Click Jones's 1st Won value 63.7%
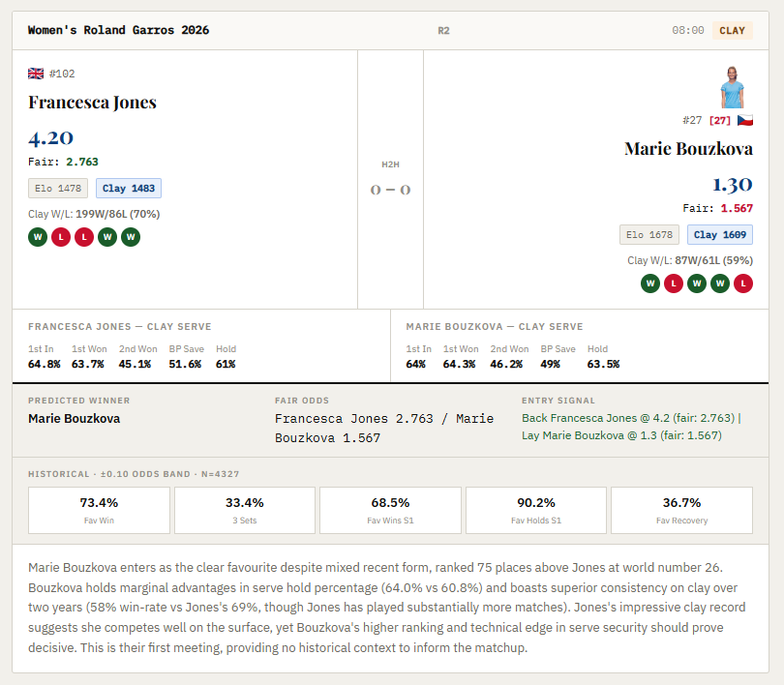Image resolution: width=784 pixels, height=685 pixels. 87,364
